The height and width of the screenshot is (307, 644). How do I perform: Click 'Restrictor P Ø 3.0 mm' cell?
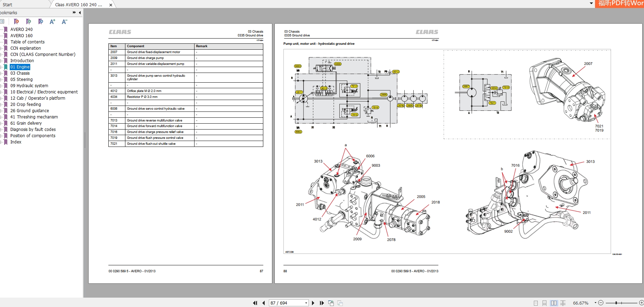click(159, 97)
